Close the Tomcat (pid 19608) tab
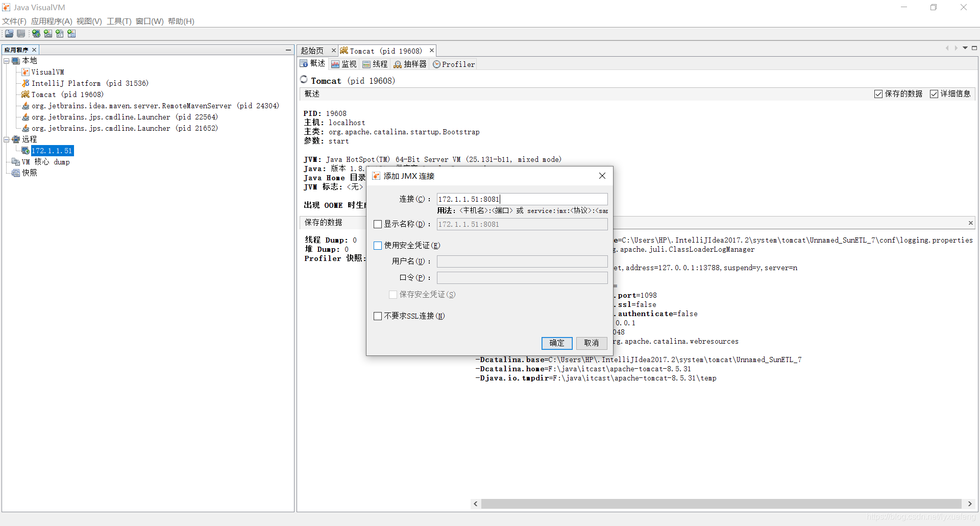Image resolution: width=980 pixels, height=526 pixels. coord(432,51)
